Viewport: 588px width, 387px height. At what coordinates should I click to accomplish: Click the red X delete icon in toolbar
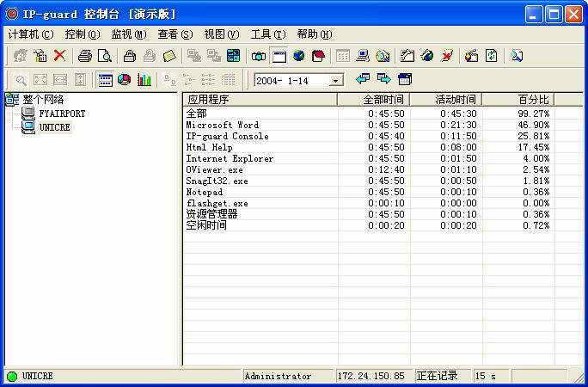(x=59, y=56)
